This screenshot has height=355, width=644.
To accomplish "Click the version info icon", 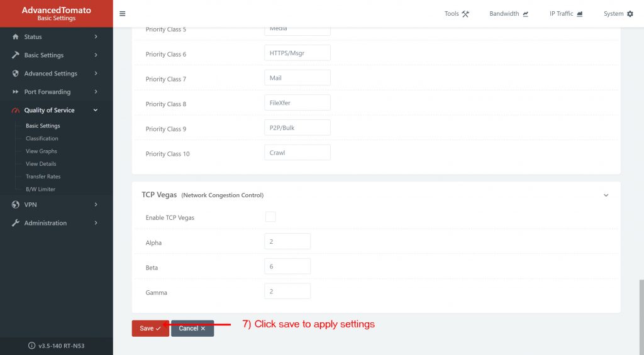I will pyautogui.click(x=31, y=346).
